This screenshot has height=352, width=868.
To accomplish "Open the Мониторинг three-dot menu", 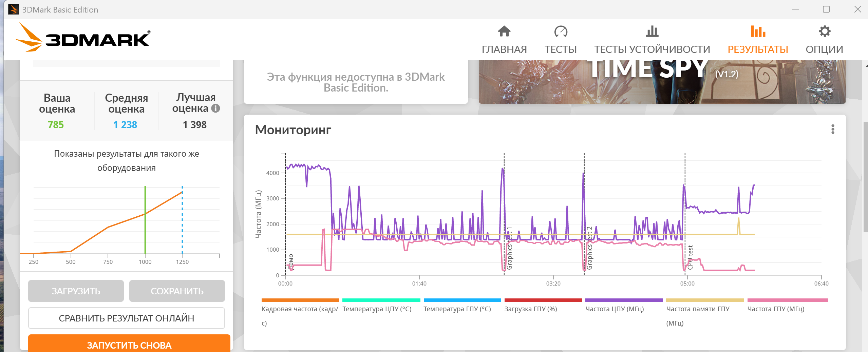I will 833,129.
